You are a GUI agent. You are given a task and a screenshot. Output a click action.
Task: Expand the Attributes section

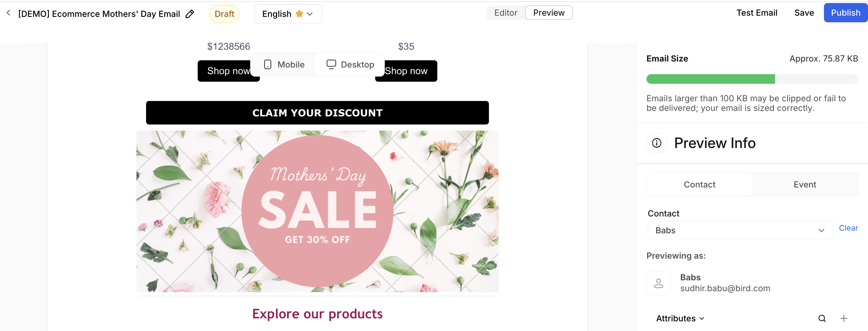click(x=680, y=318)
